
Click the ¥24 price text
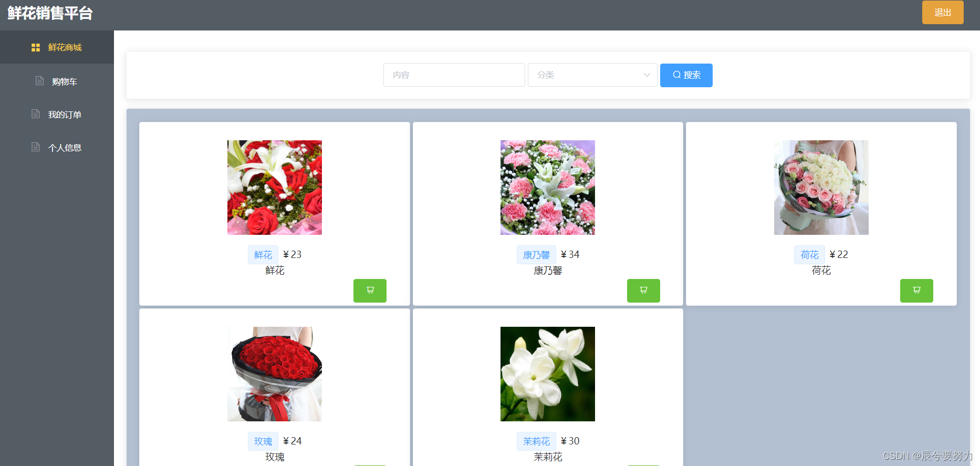coord(293,441)
